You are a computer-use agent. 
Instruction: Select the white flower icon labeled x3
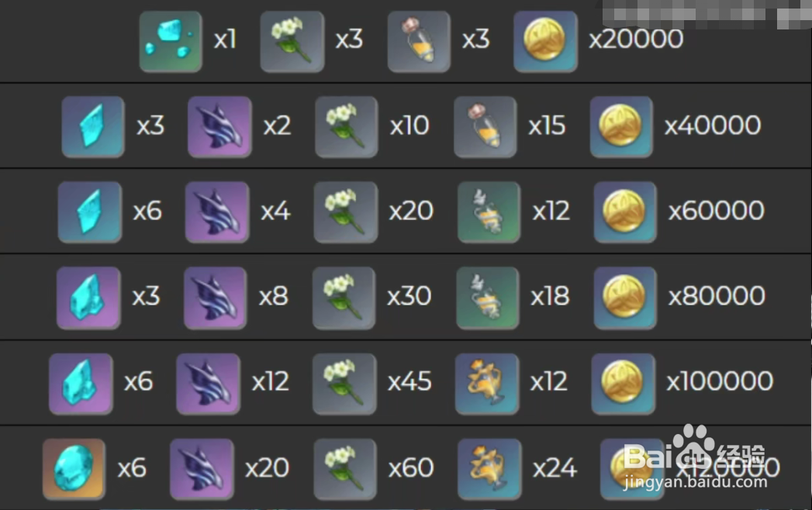(292, 41)
